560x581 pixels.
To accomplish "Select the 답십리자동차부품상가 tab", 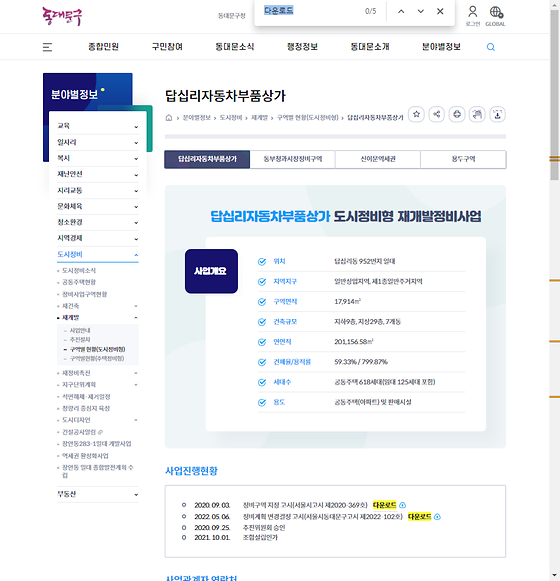I will tap(207, 159).
